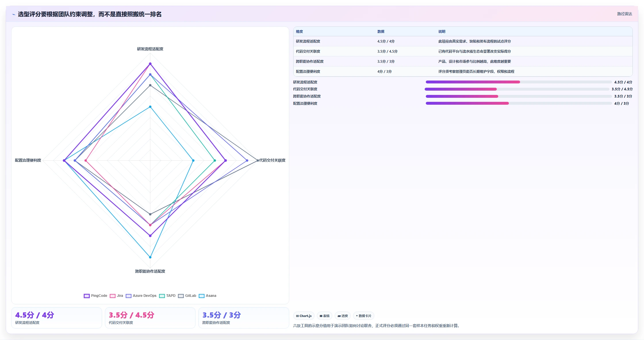This screenshot has height=340, width=644.
Task: Click the PingCode point topmost on 研发流程适配度 axis
Action: tap(150, 64)
